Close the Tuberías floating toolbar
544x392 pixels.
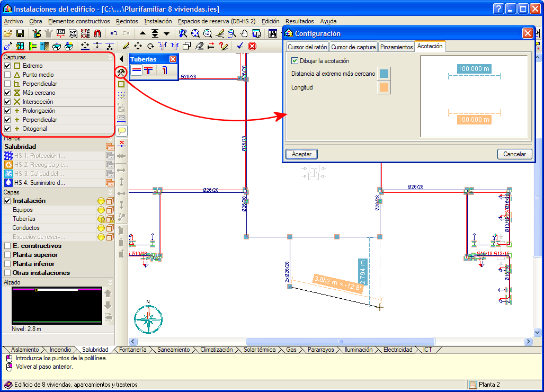(173, 59)
